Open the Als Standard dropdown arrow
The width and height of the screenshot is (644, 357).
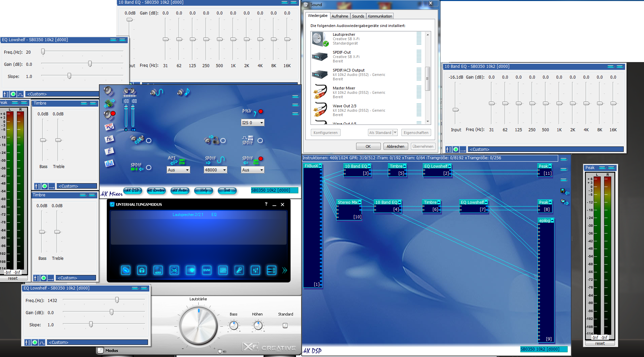395,133
